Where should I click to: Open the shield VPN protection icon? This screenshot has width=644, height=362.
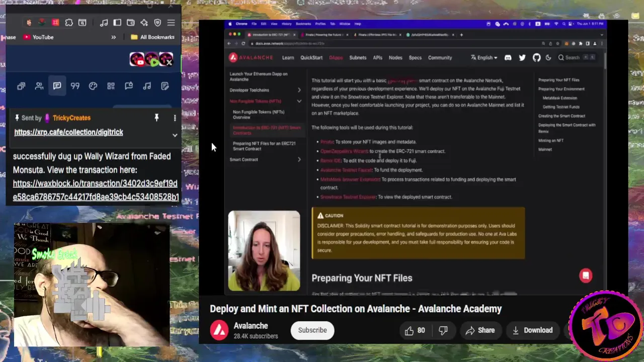[157, 23]
